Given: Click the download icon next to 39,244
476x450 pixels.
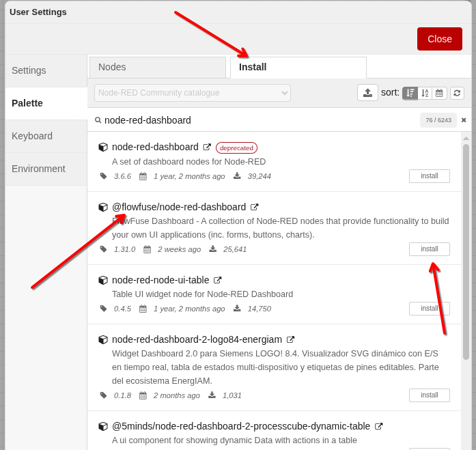Looking at the screenshot, I should [x=237, y=175].
